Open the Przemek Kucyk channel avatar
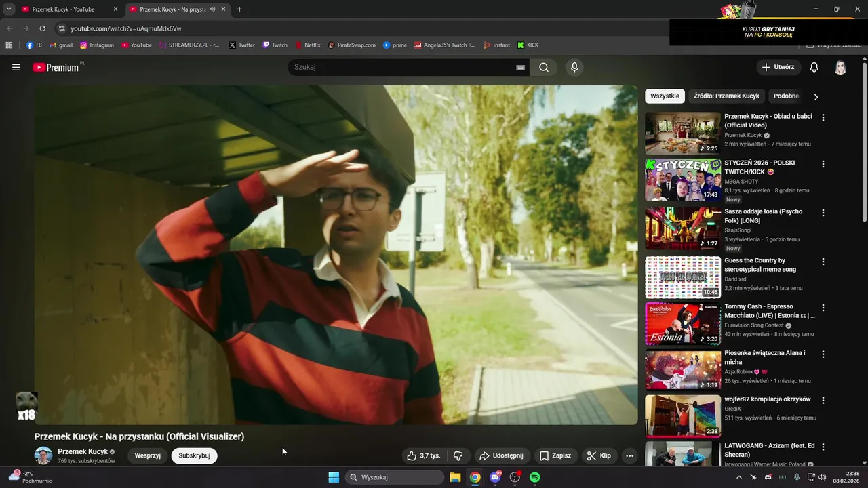 43,455
